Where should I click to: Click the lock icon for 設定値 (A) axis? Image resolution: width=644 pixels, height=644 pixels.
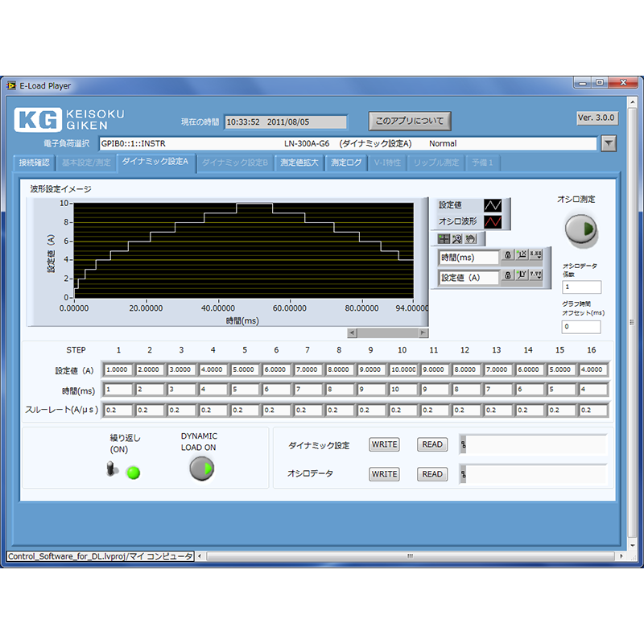(x=508, y=276)
